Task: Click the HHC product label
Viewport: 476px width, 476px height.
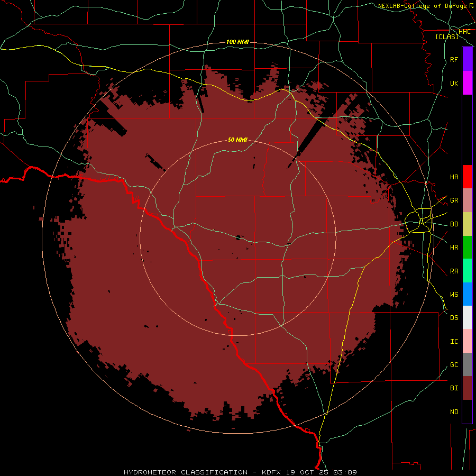Action: (x=464, y=32)
